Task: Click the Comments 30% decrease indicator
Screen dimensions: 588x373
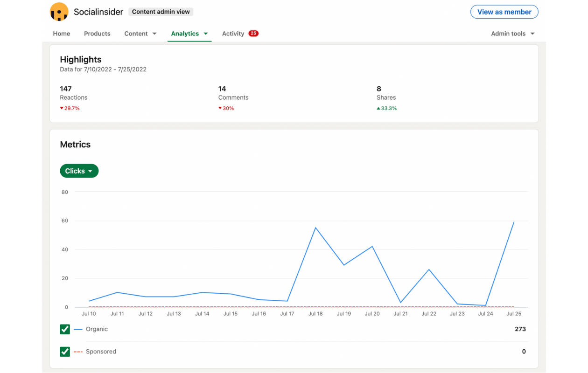Action: tap(226, 108)
